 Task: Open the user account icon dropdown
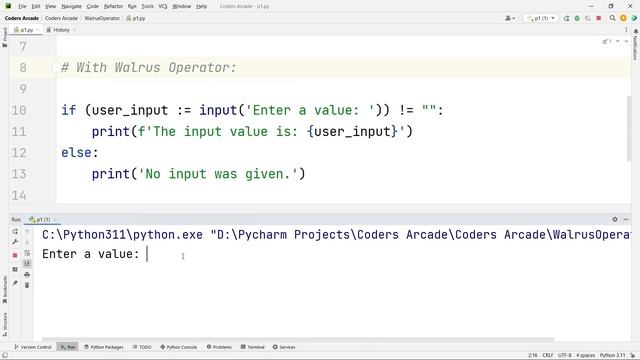pyautogui.click(x=510, y=18)
